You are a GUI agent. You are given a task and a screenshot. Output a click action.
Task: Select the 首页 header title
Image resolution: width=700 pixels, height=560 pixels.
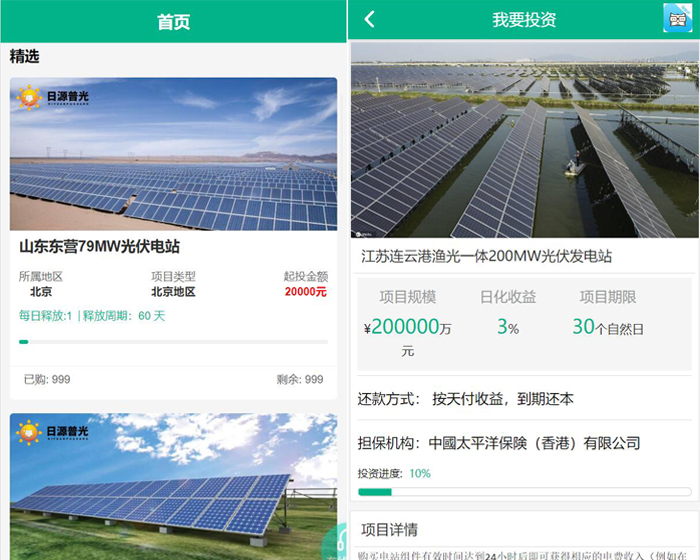[x=173, y=22]
